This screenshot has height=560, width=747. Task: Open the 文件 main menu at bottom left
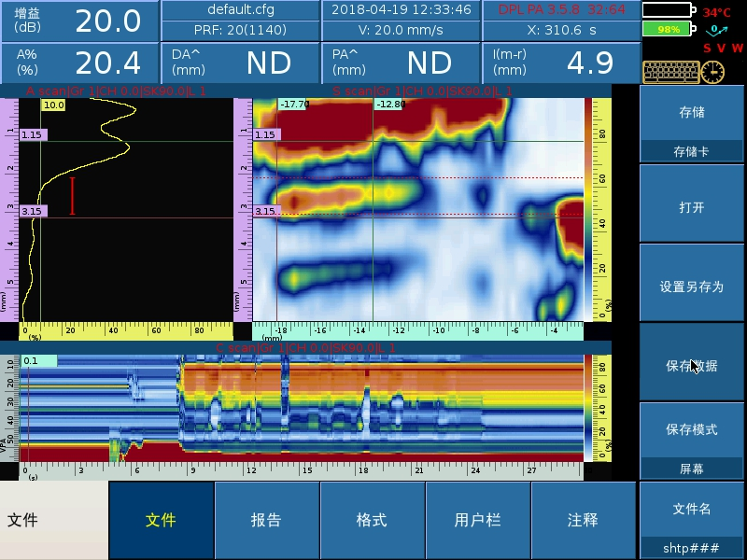[x=53, y=520]
